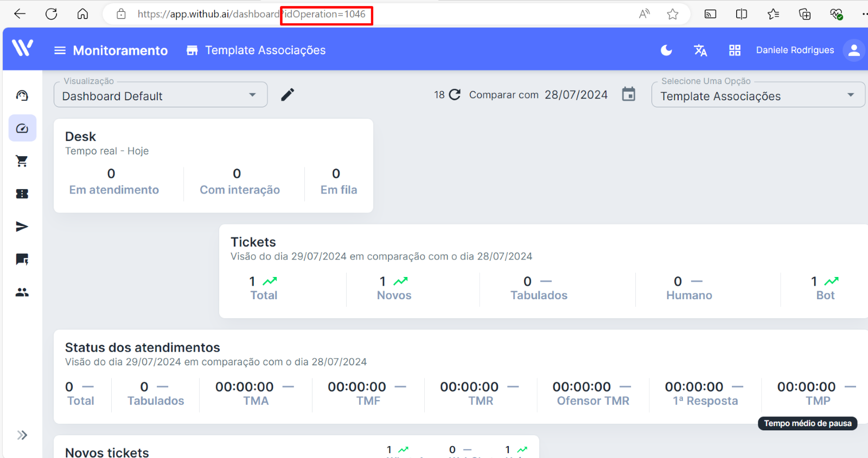Image resolution: width=868 pixels, height=458 pixels.
Task: Open Browser essentials heart icon
Action: pyautogui.click(x=837, y=14)
